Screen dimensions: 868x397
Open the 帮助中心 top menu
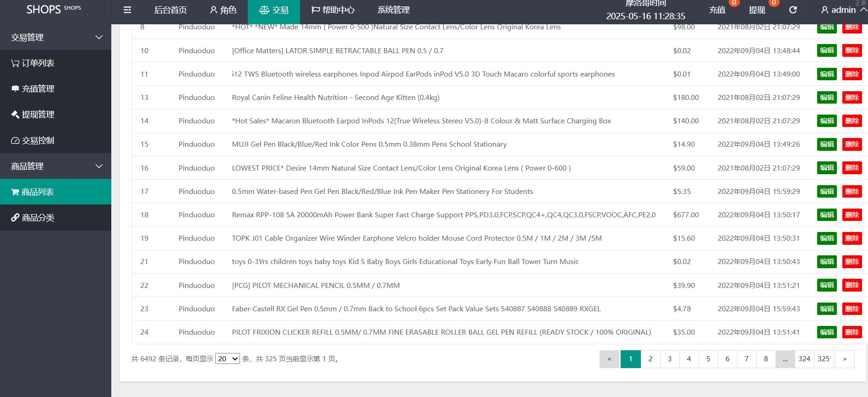[x=333, y=10]
